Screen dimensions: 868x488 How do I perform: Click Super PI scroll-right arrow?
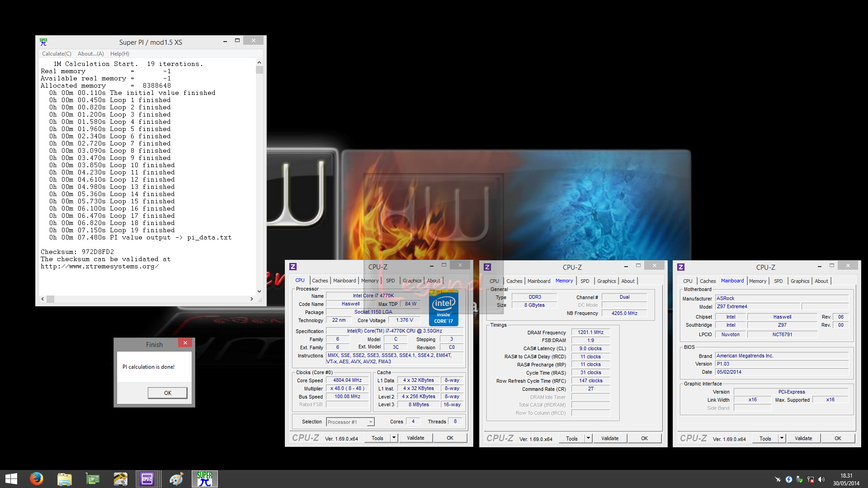tap(252, 299)
